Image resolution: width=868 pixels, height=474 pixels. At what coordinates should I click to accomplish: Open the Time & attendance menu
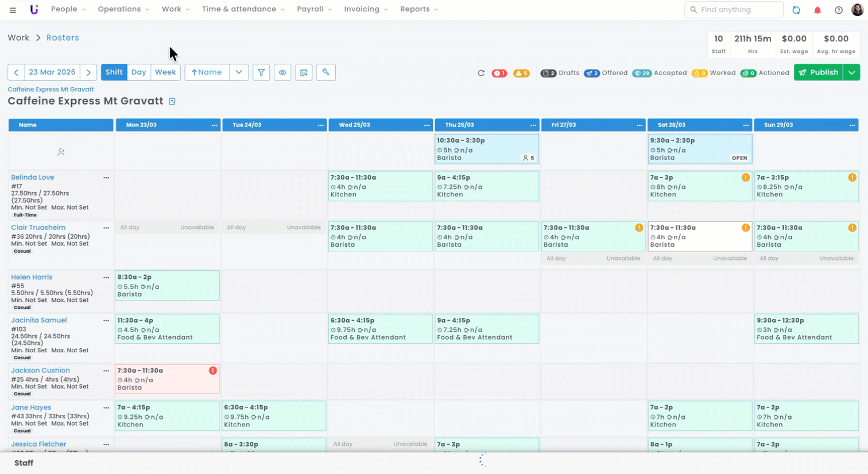(x=243, y=9)
